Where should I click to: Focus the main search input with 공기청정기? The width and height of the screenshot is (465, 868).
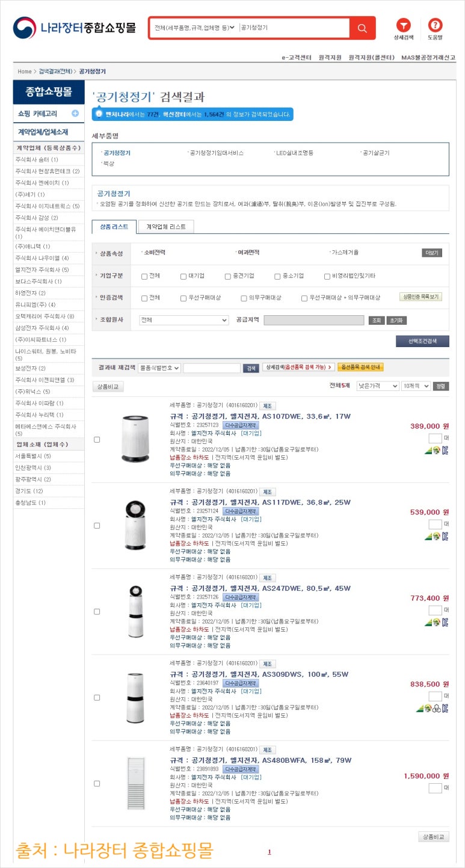pyautogui.click(x=294, y=28)
